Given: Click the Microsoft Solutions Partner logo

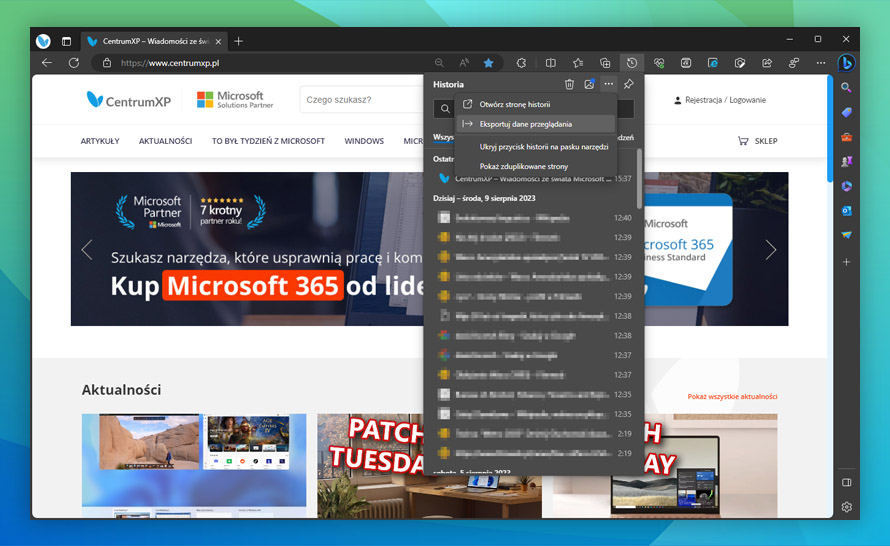Looking at the screenshot, I should point(235,100).
